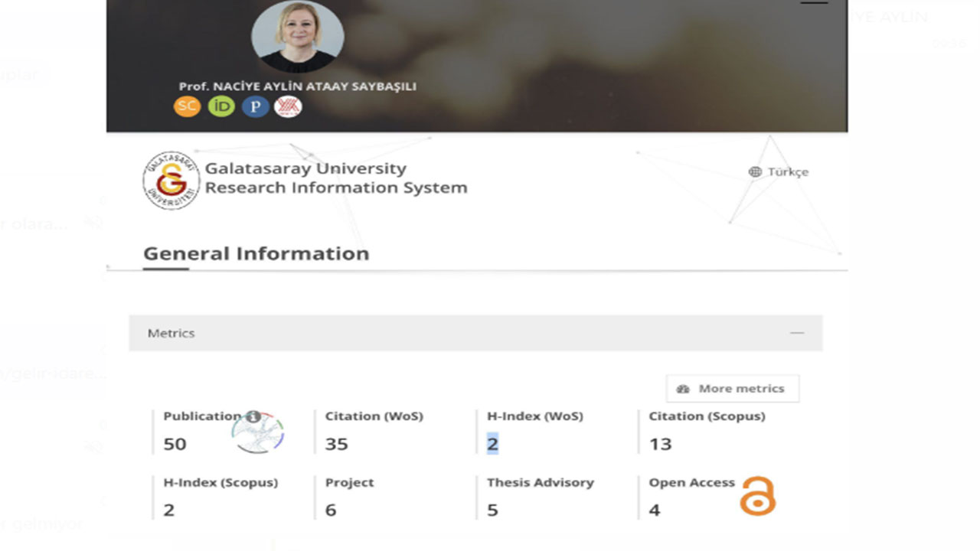
Task: Click the info icon beside Publication
Action: (253, 417)
